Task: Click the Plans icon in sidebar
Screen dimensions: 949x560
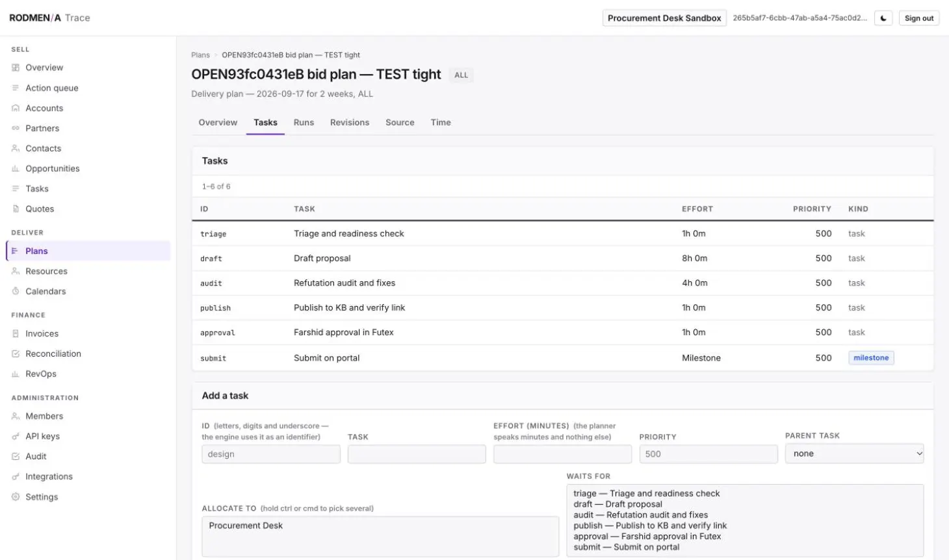Action: click(16, 251)
